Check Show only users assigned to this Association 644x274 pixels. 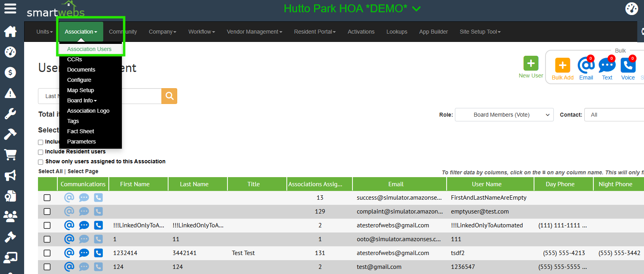coord(40,162)
